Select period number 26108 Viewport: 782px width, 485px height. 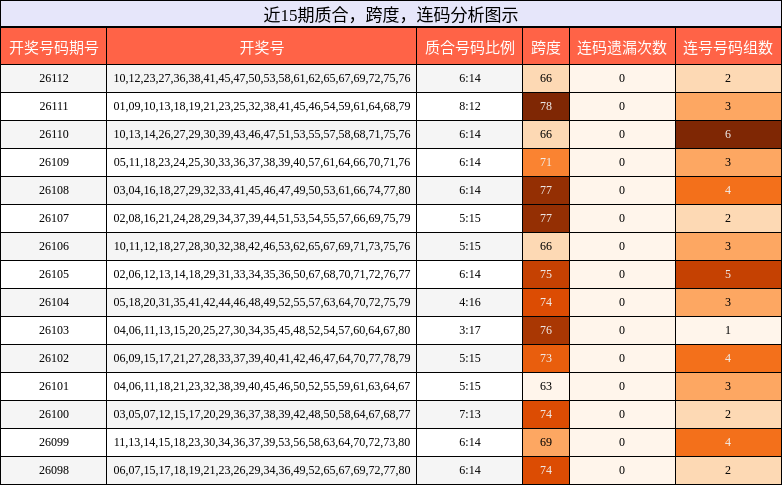(53, 190)
